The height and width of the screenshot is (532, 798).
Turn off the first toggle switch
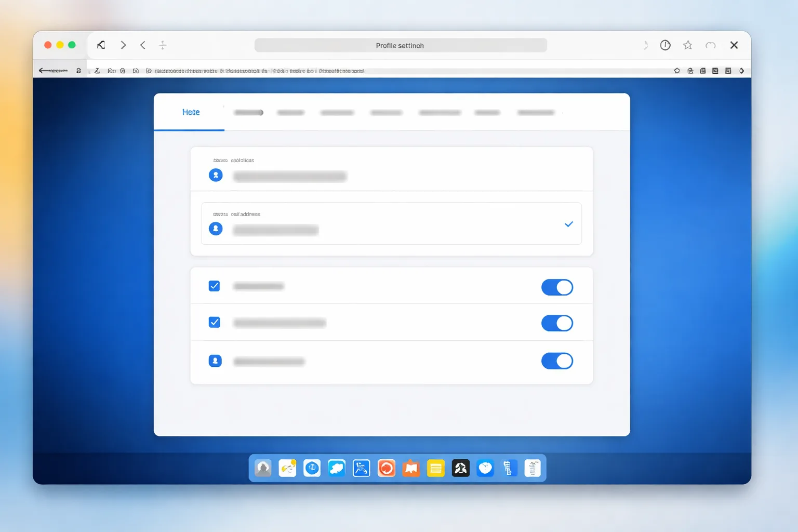[x=557, y=287]
